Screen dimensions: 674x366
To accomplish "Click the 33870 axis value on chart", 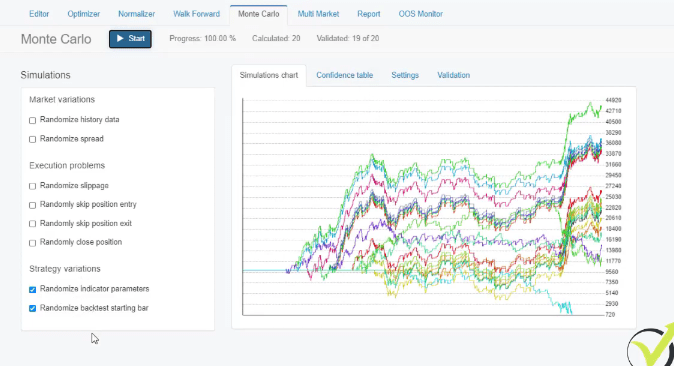I will tap(613, 154).
